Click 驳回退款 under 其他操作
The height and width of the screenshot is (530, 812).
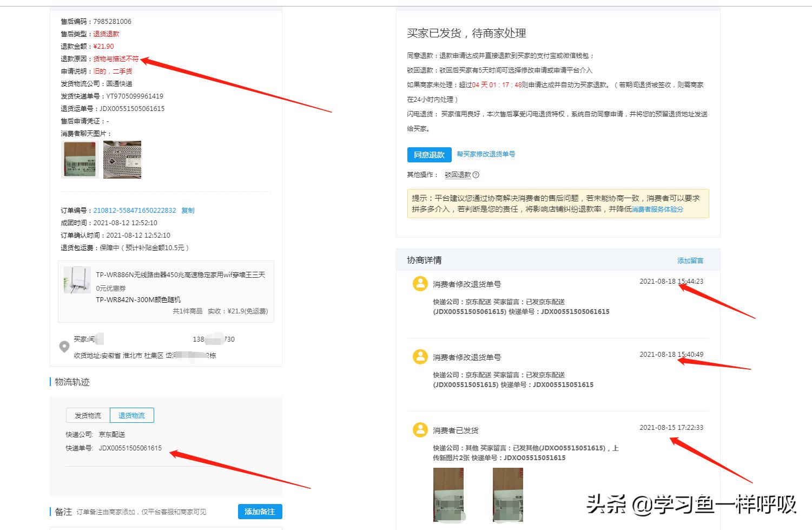pyautogui.click(x=458, y=174)
